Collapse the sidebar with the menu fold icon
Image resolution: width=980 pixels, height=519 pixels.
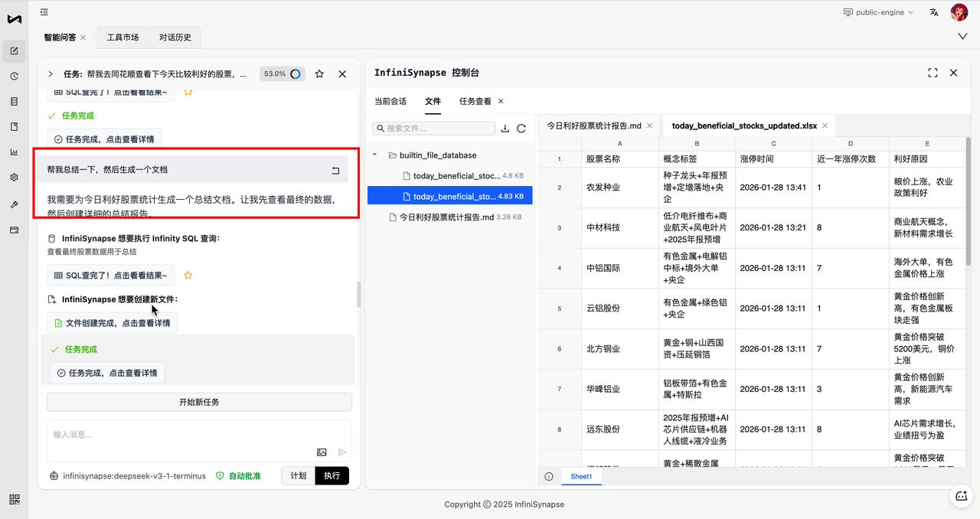tap(44, 12)
